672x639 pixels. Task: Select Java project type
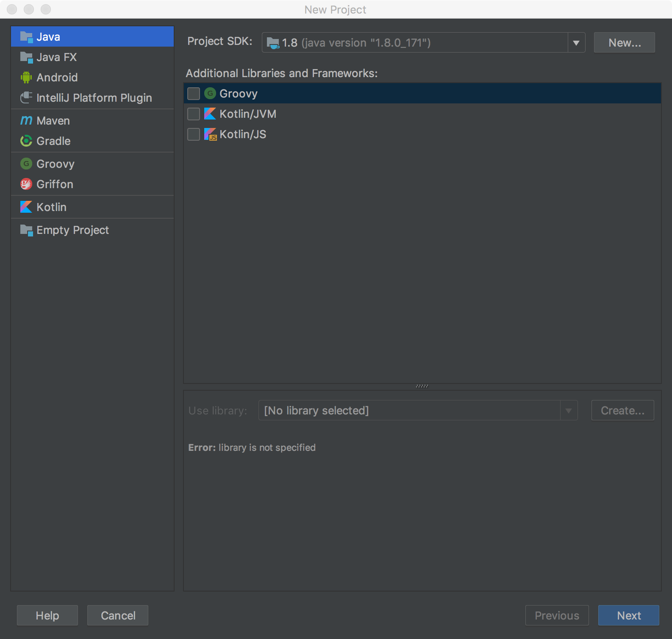[92, 37]
